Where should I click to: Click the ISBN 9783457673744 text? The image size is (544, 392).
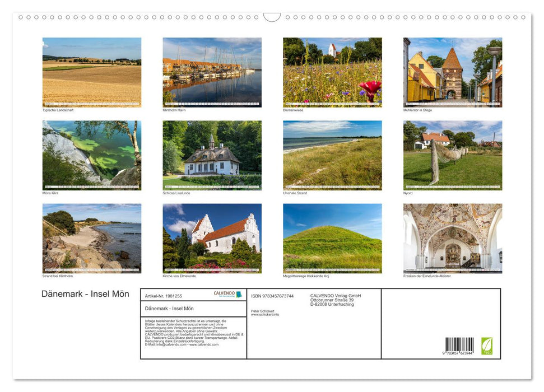click(272, 296)
